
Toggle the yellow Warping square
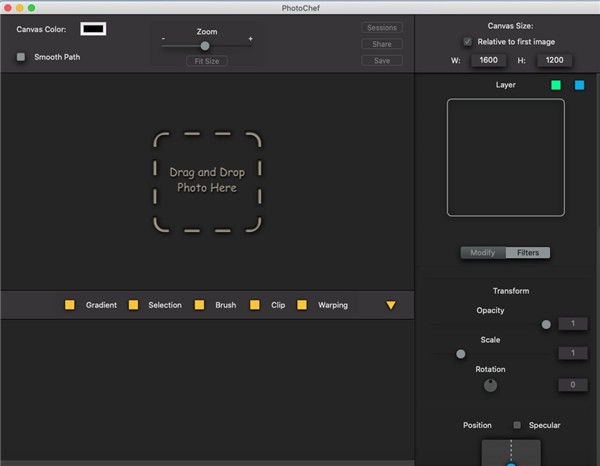pos(302,305)
